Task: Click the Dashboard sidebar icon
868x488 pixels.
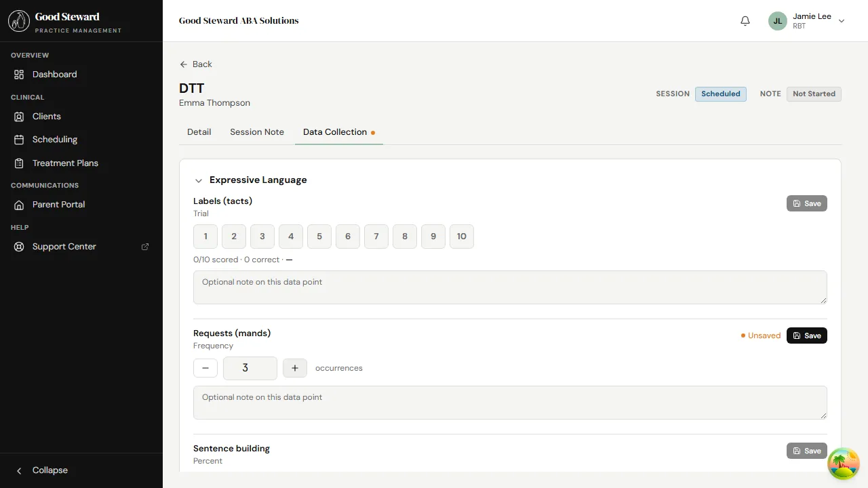Action: click(x=19, y=75)
